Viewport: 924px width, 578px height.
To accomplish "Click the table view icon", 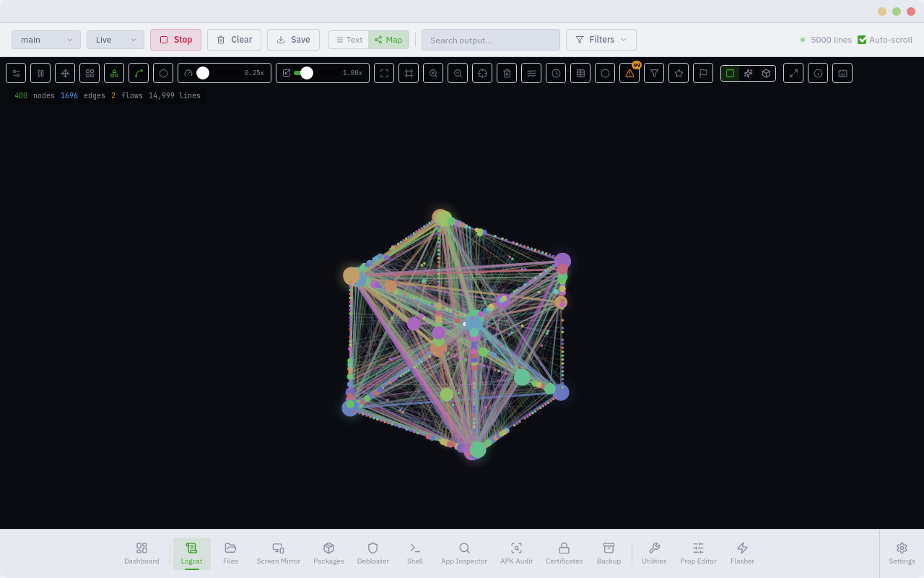I will [x=580, y=73].
